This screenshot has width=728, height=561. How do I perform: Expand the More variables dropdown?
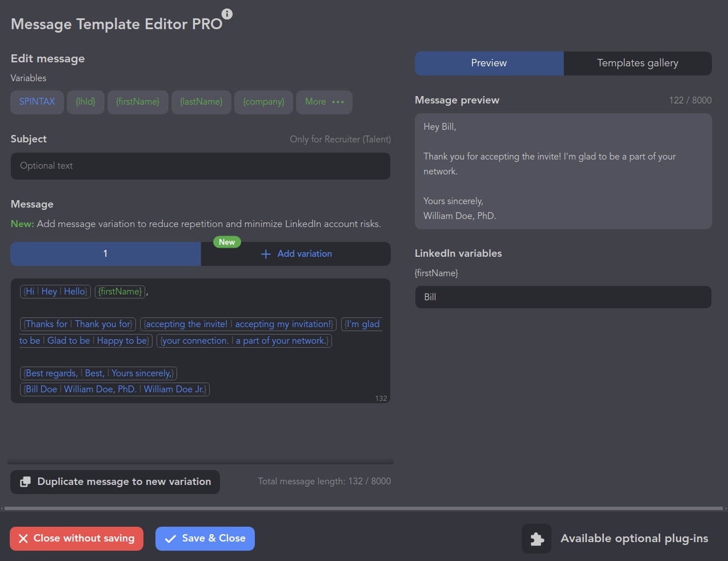click(324, 102)
